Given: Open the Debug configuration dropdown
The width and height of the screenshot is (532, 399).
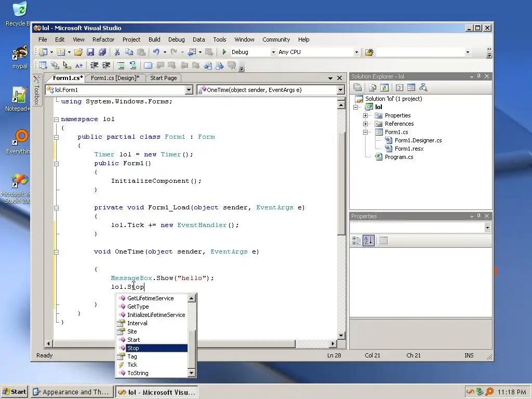Looking at the screenshot, I should pyautogui.click(x=273, y=52).
